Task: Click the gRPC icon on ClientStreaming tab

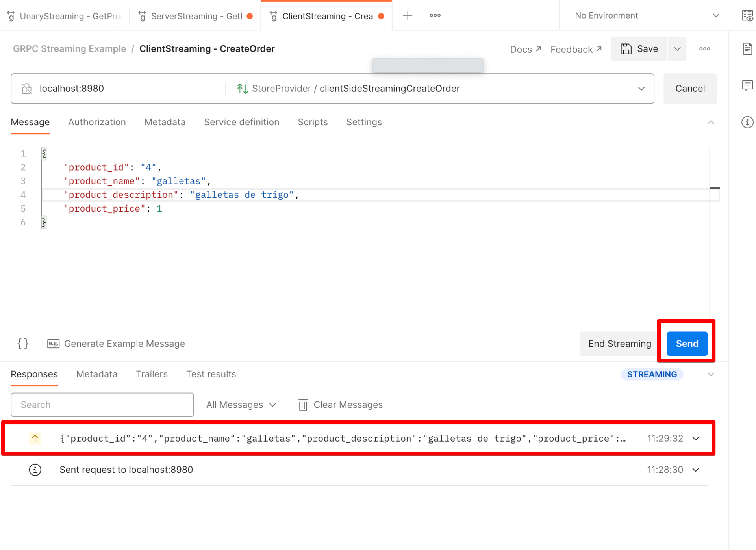Action: (273, 16)
